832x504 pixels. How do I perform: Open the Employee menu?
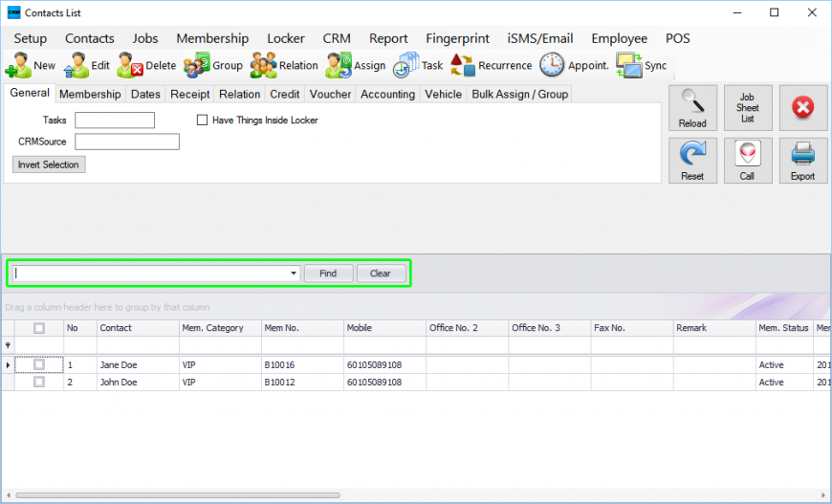pos(620,38)
